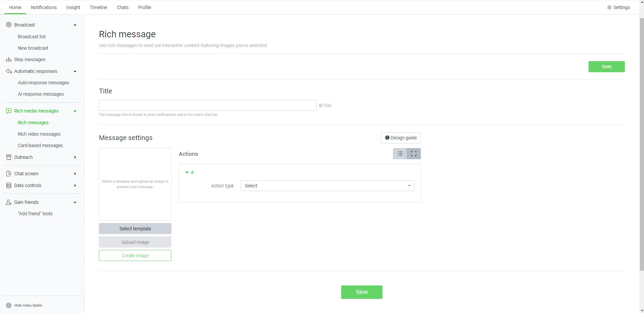
Task: Click the Create image button
Action: 135,256
